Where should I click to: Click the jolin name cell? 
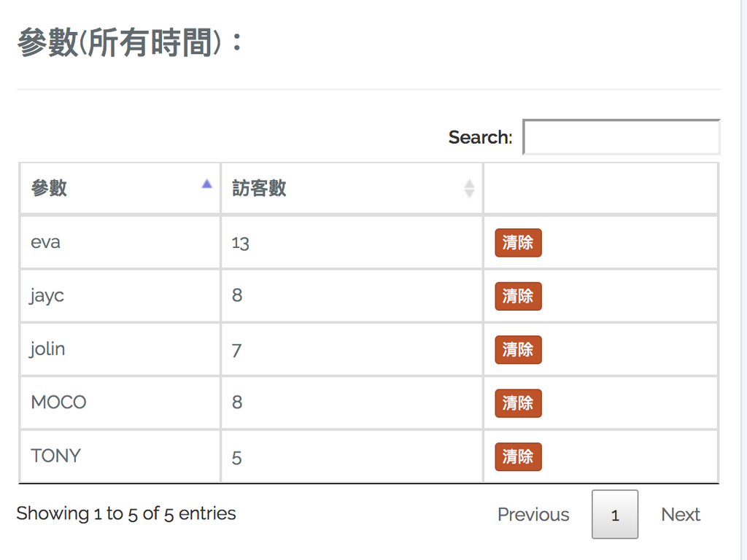48,349
